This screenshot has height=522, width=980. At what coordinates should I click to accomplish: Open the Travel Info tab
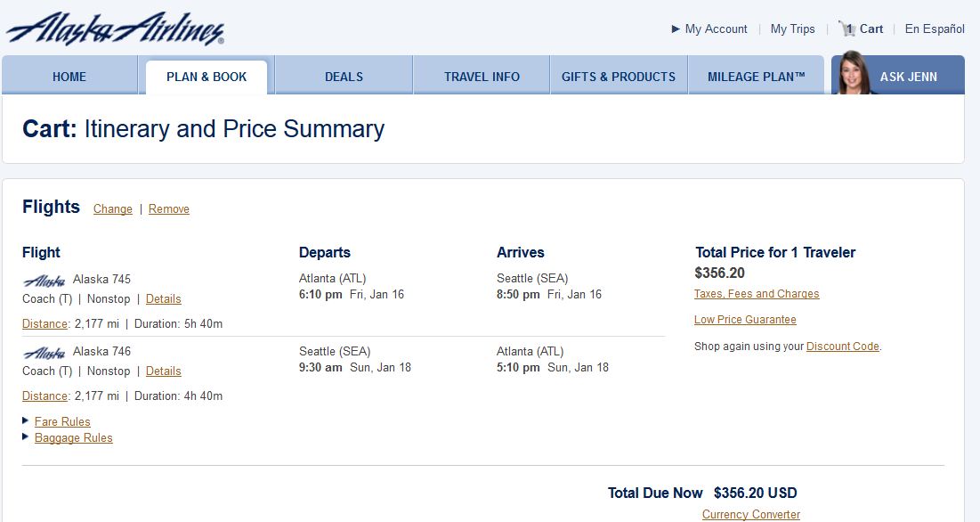coord(482,77)
